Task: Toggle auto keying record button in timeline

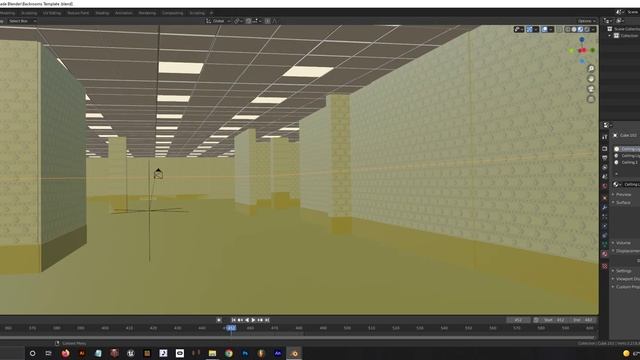Action: click(219, 320)
